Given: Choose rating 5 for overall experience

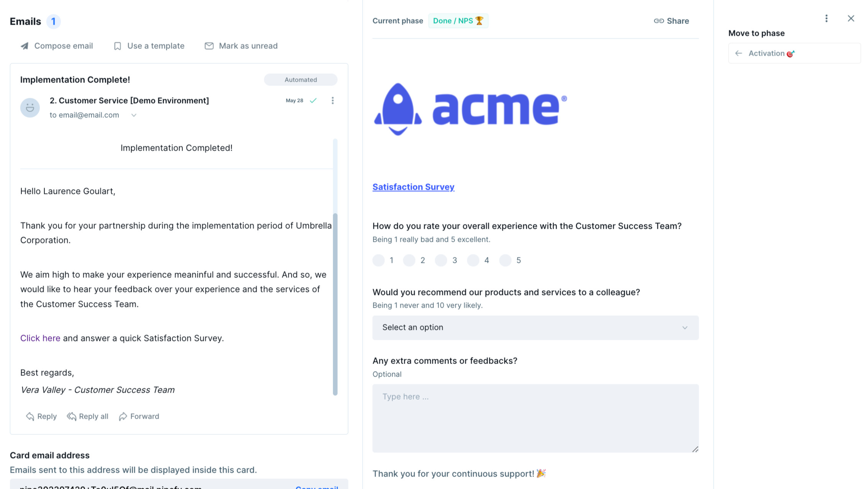Looking at the screenshot, I should point(505,260).
